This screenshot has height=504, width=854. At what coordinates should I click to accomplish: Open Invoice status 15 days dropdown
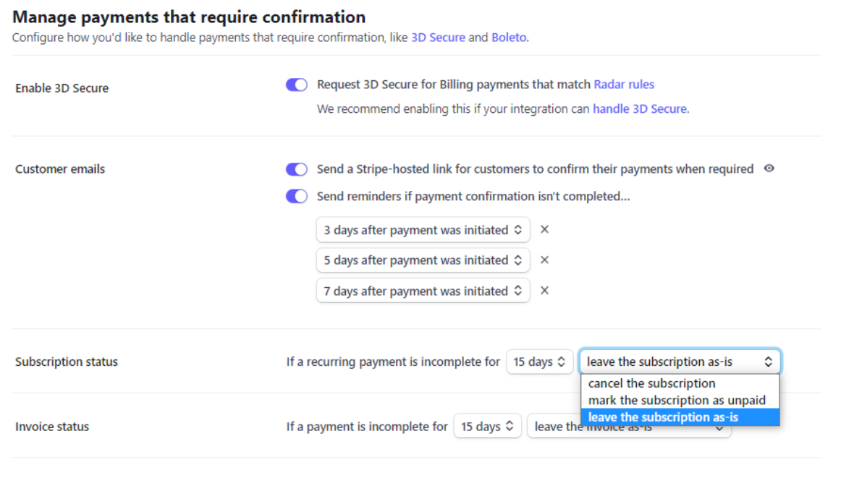487,426
